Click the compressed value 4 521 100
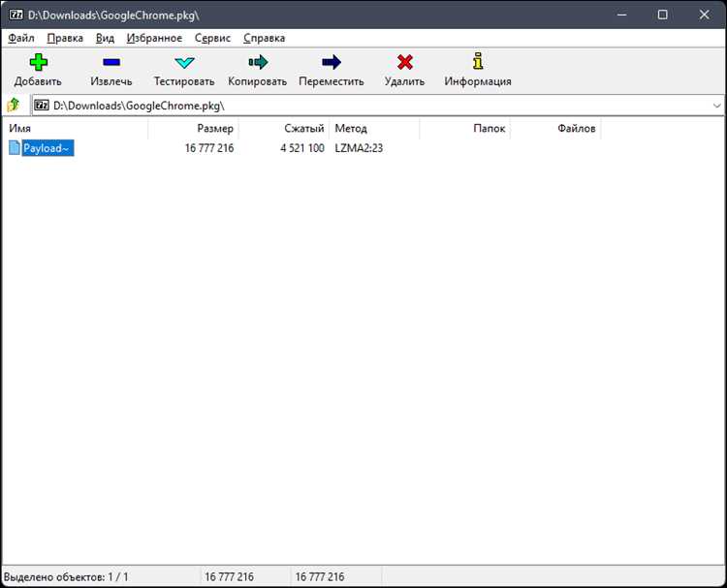 point(302,148)
